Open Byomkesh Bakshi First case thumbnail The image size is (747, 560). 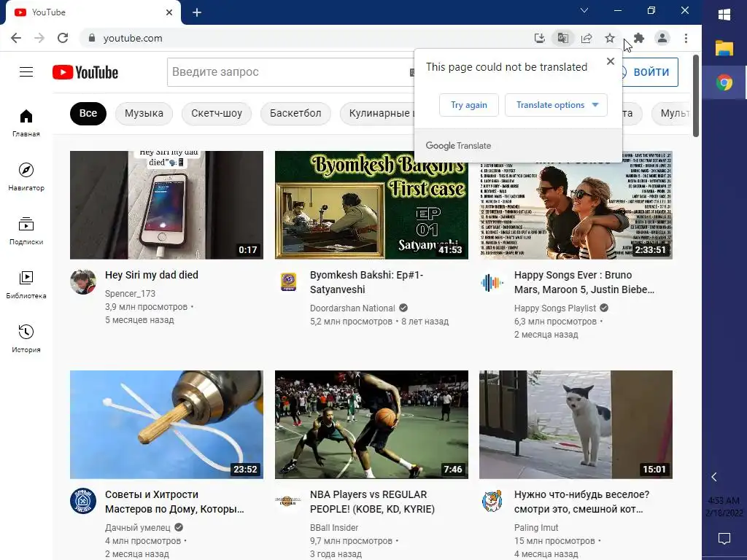371,205
